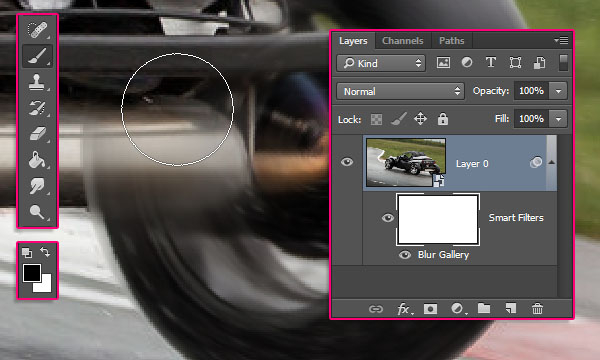
Task: Switch to the Channels tab
Action: point(403,41)
